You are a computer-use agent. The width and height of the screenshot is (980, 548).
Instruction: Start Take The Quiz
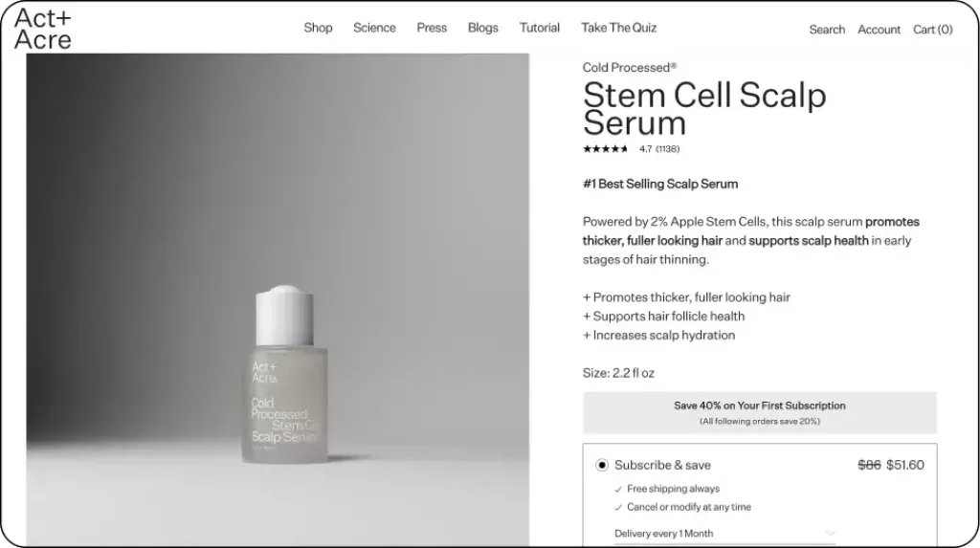click(618, 28)
